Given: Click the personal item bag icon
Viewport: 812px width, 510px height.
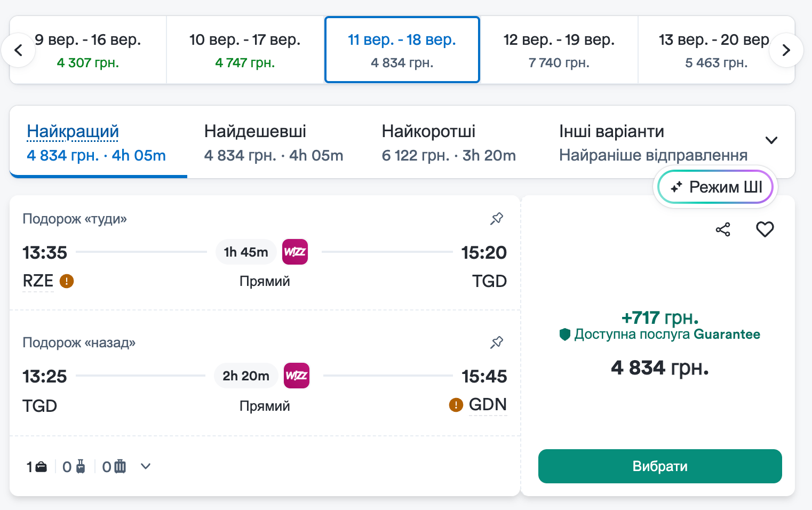Looking at the screenshot, I should click(x=41, y=467).
